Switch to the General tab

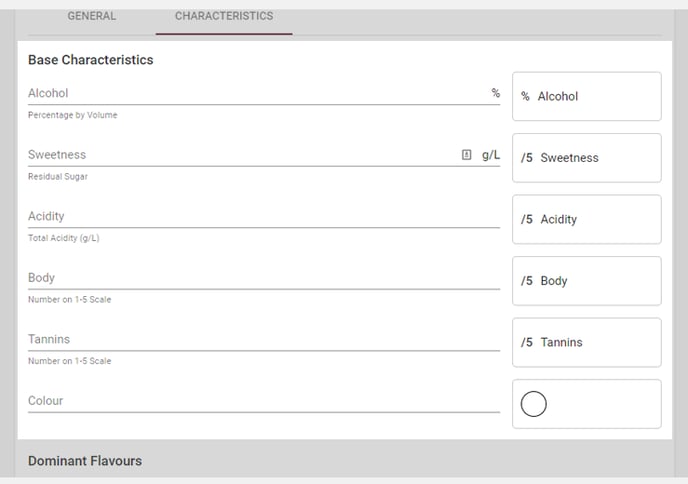(92, 16)
